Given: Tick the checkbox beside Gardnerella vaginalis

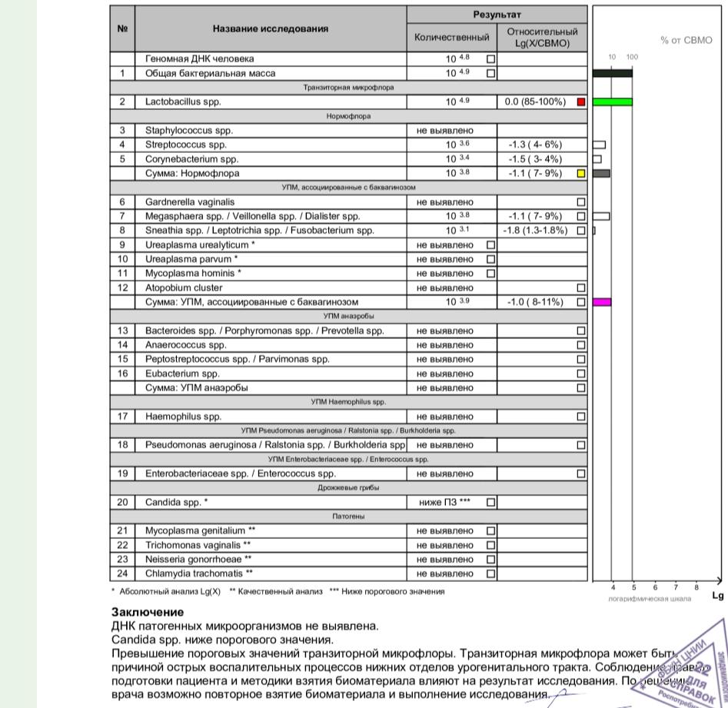Looking at the screenshot, I should [581, 202].
